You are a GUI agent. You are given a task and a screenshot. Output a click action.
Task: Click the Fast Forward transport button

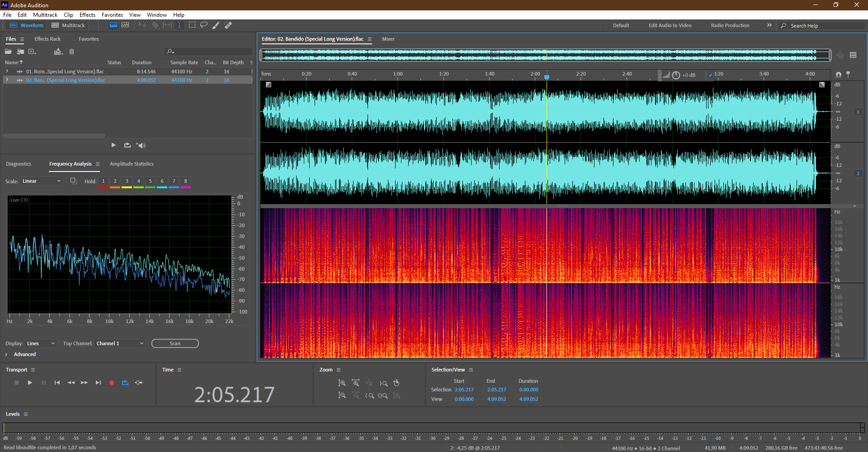(x=84, y=383)
